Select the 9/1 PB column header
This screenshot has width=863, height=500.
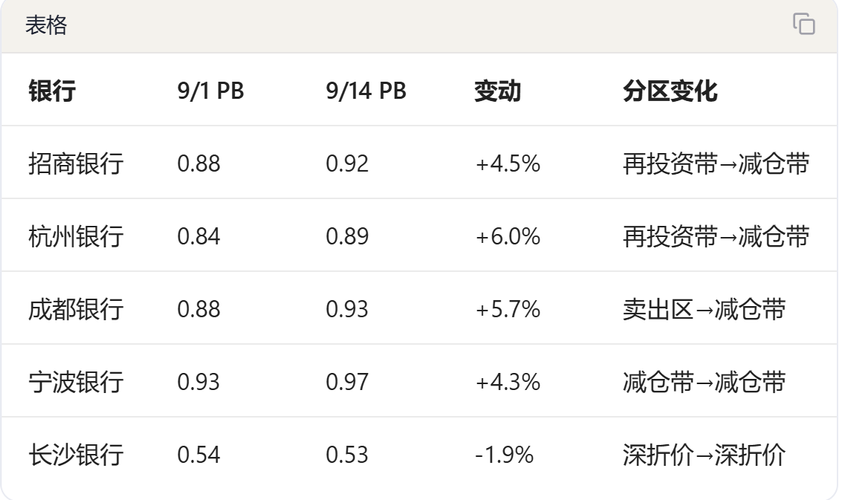coord(210,91)
